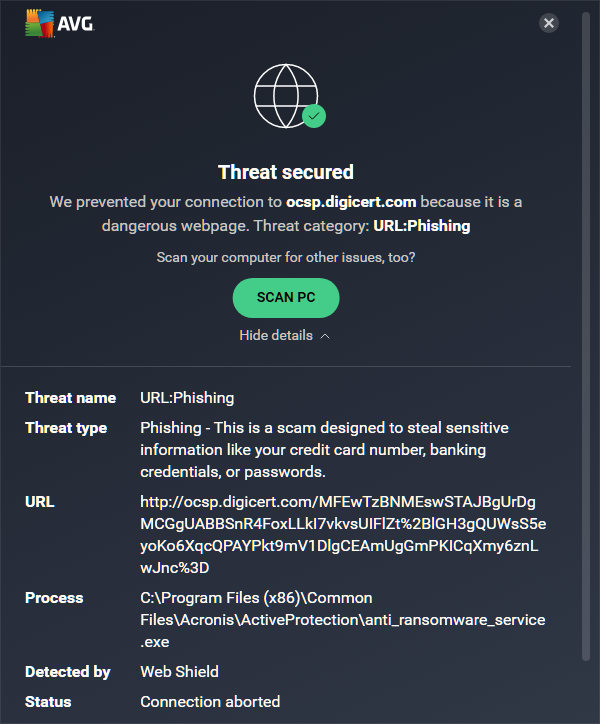Click the Threat type description text
Image resolution: width=600 pixels, height=724 pixels.
[324, 450]
